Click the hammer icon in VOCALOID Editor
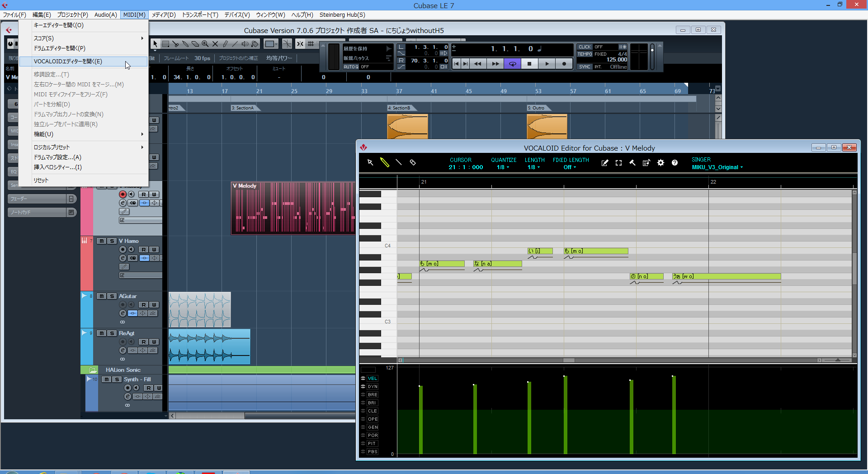 632,163
